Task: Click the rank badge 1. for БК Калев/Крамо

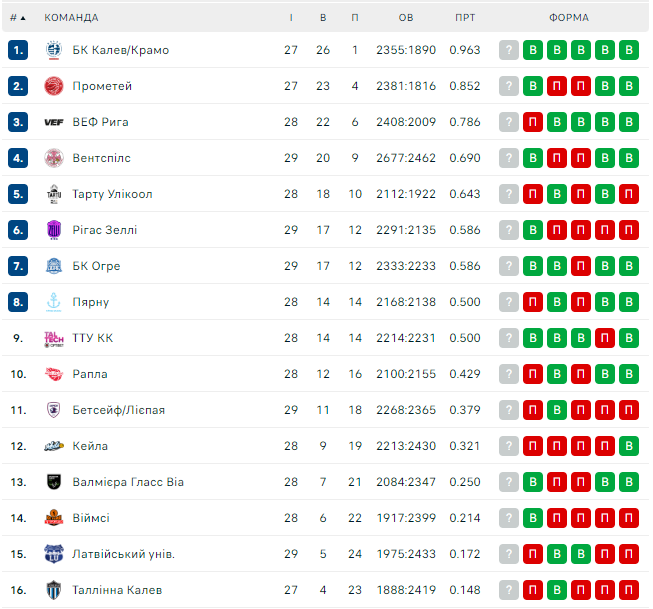Action: [x=18, y=50]
